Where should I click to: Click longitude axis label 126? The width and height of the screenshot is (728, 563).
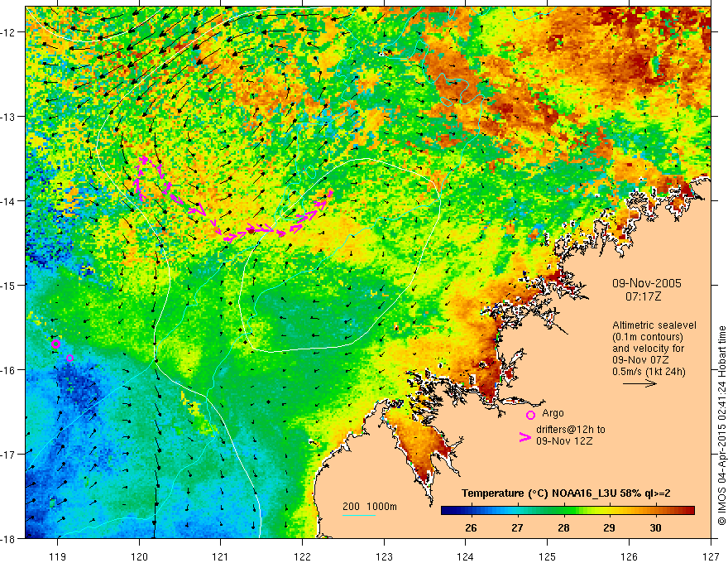629,556
